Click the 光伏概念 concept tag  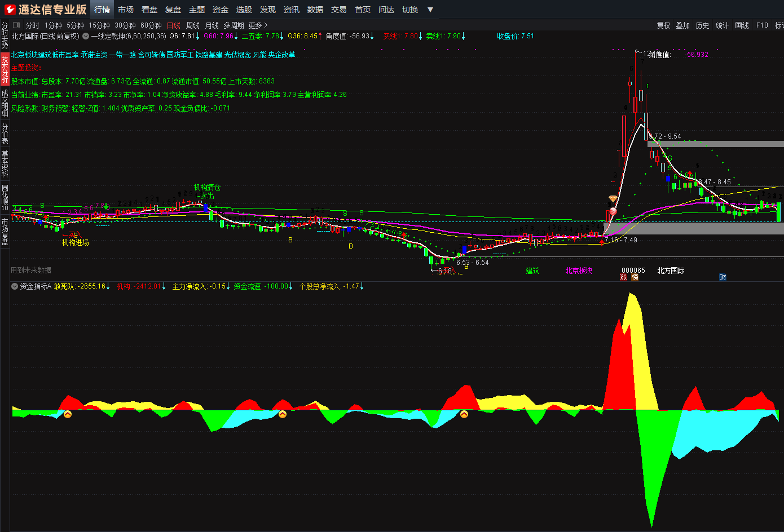coord(237,55)
